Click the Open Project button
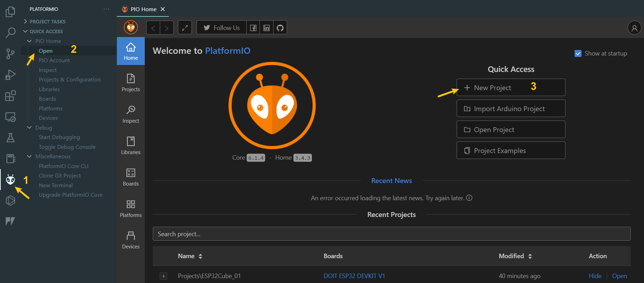The image size is (644, 283). 511,129
